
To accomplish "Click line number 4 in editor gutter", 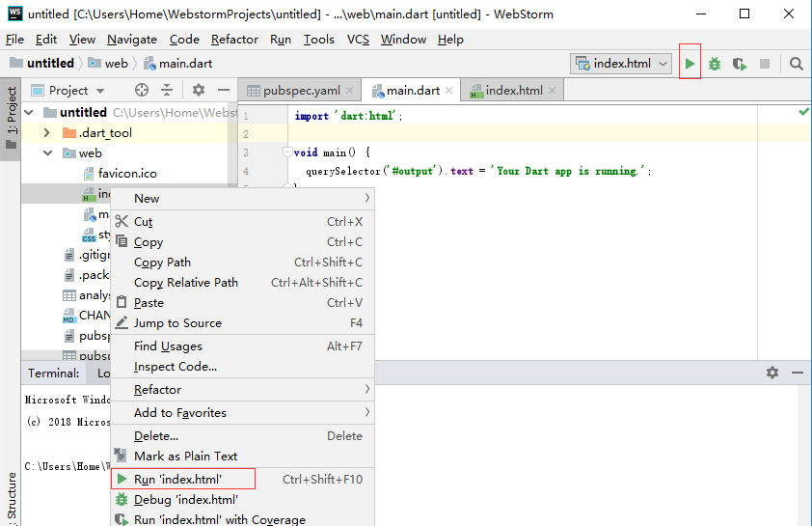I will (246, 171).
